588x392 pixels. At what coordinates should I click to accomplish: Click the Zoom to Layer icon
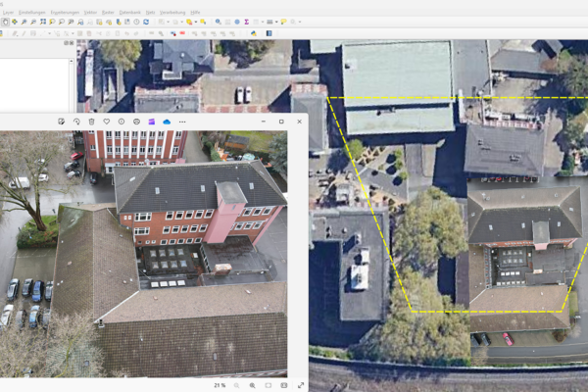pyautogui.click(x=62, y=22)
